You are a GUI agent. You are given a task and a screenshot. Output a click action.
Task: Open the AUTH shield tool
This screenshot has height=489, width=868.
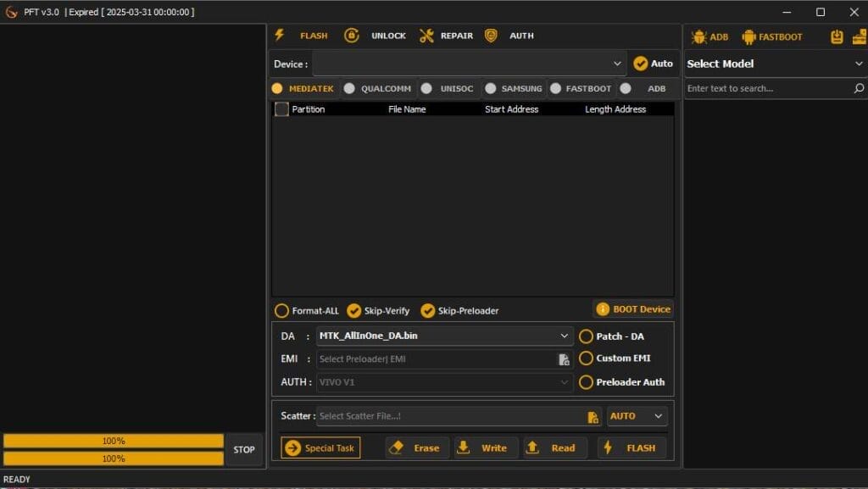(491, 36)
